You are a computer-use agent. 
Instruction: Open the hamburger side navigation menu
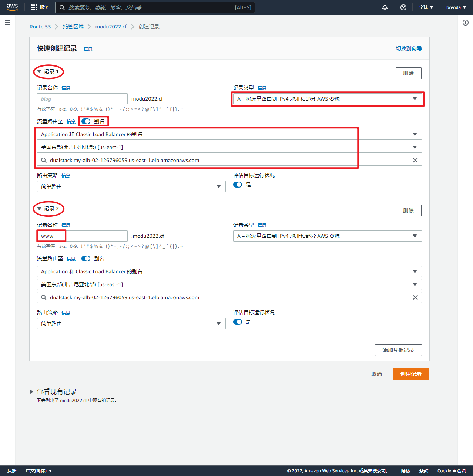(x=7, y=23)
